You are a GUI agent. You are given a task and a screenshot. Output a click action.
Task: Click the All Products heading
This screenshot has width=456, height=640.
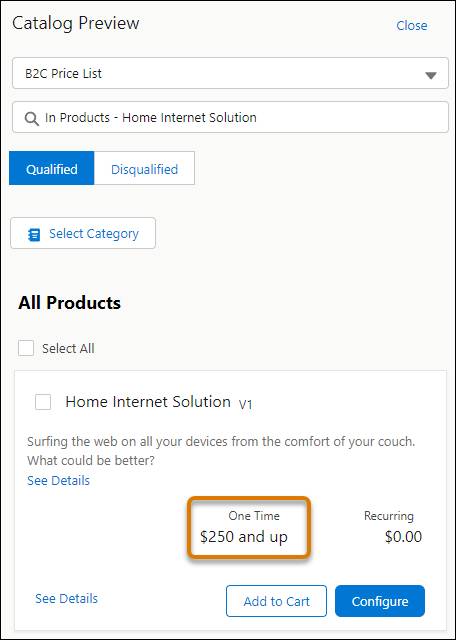[69, 303]
